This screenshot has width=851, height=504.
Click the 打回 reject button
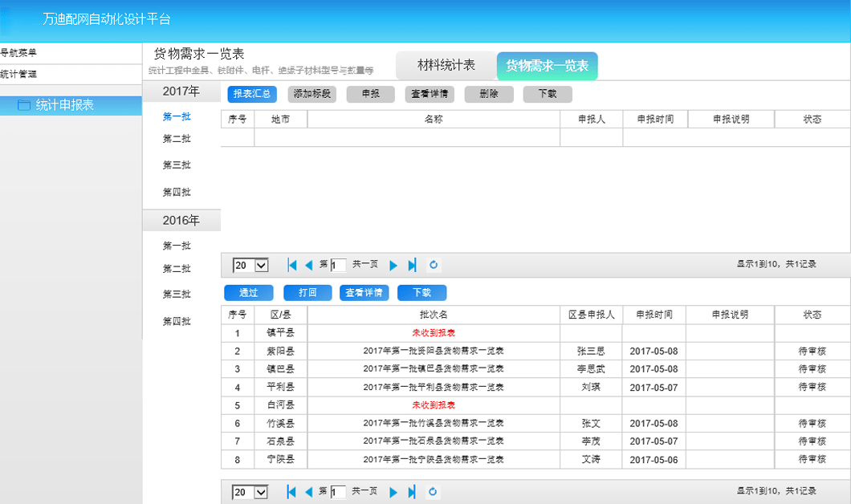[x=307, y=293]
